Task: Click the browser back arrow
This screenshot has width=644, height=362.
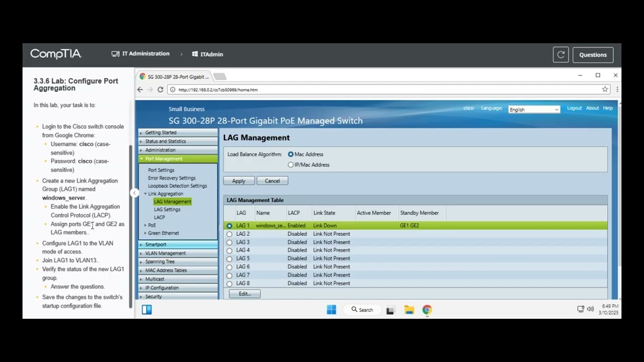Action: tap(140, 89)
